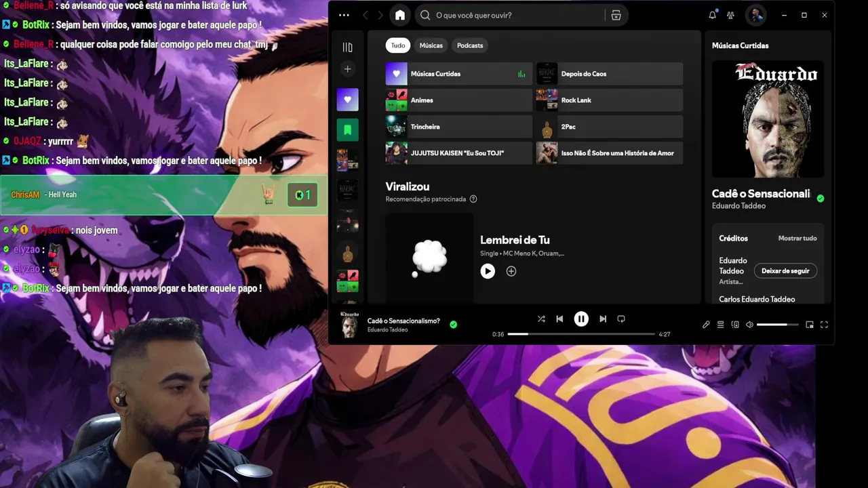
Task: Open the playback queue
Action: pyautogui.click(x=721, y=325)
